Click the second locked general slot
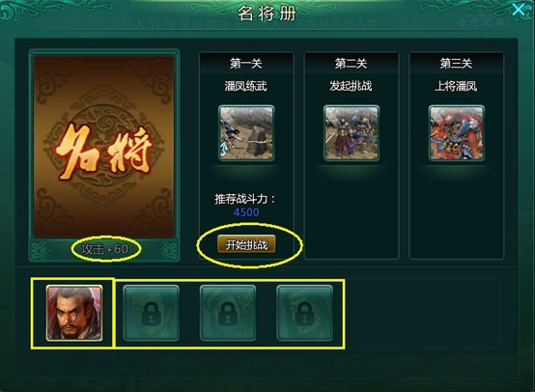The image size is (535, 392). 228,313
